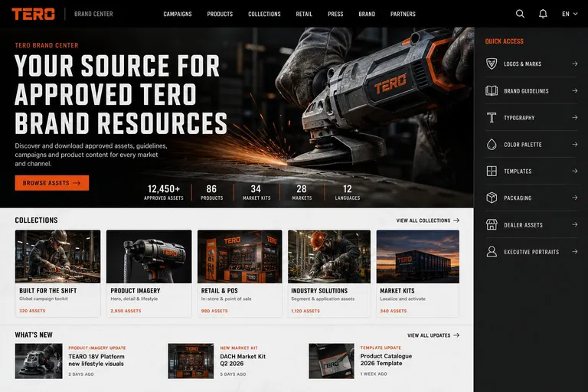Image resolution: width=588 pixels, height=392 pixels.
Task: Click the Dealer Assets storefront icon
Action: tap(492, 224)
